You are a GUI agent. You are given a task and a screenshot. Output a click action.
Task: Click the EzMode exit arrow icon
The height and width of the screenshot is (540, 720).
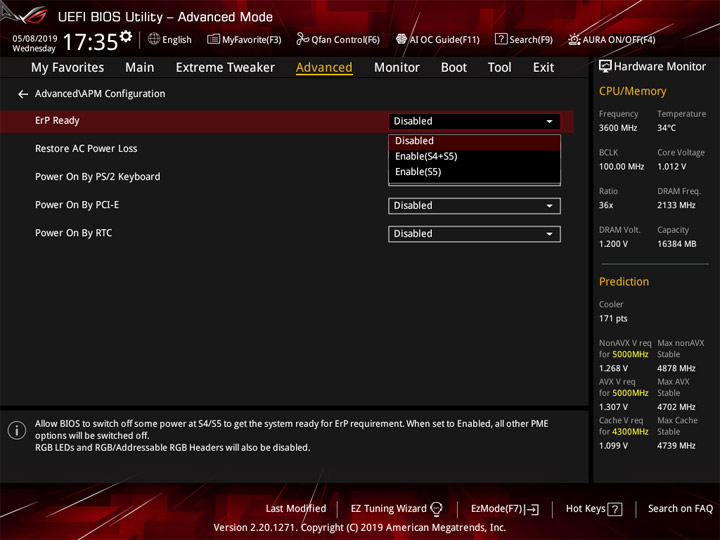(x=532, y=509)
